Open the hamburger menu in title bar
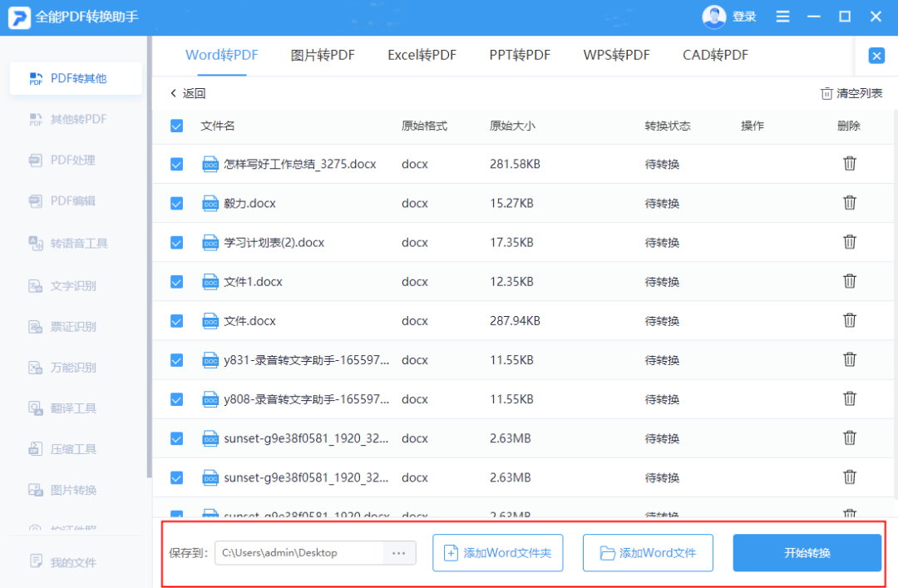The image size is (898, 588). (x=782, y=17)
